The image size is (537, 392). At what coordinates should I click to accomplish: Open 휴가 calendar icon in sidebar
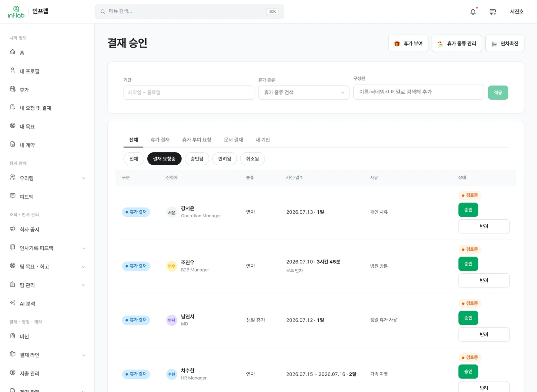tap(13, 89)
